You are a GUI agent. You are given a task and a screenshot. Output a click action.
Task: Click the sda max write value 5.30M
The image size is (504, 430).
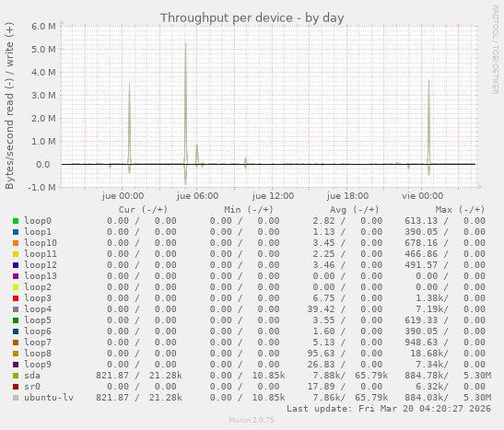point(477,376)
